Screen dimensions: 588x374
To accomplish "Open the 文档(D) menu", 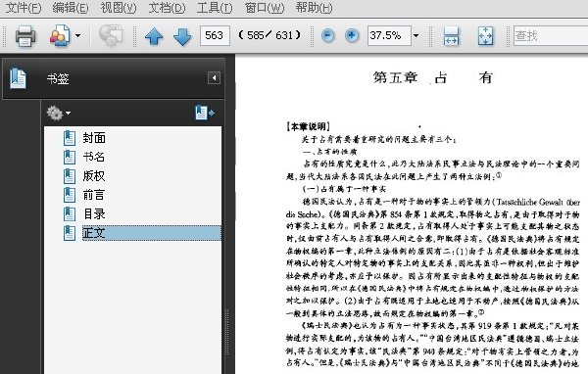I will pyautogui.click(x=167, y=8).
